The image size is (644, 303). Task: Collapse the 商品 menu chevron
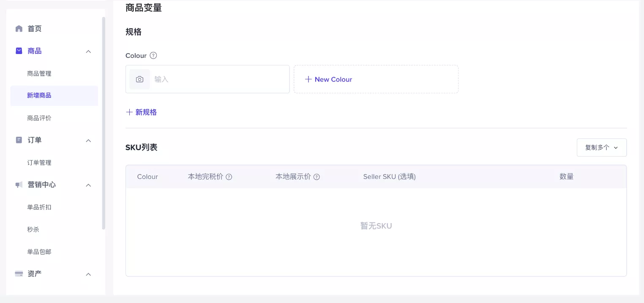click(88, 51)
